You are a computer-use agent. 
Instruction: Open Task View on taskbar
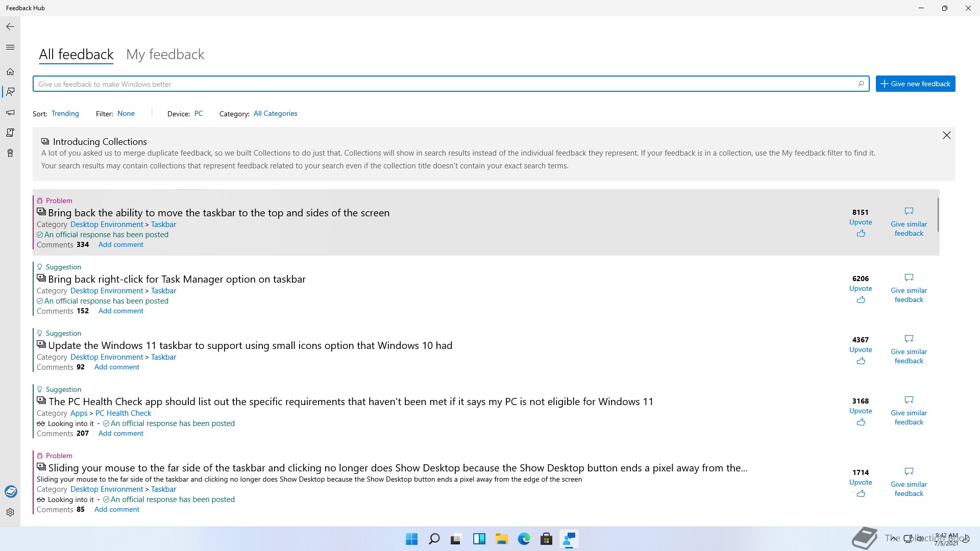[x=456, y=539]
